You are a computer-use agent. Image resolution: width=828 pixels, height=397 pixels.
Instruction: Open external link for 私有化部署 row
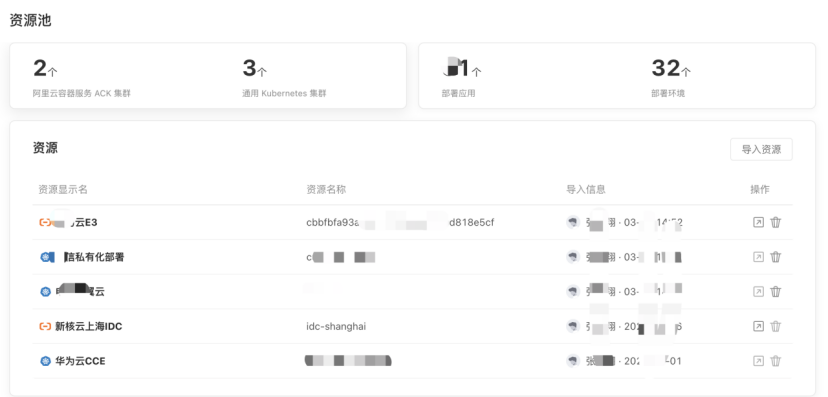coord(758,257)
